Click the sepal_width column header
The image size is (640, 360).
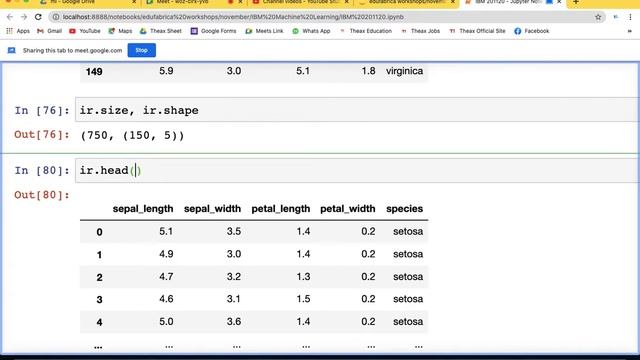pos(212,209)
